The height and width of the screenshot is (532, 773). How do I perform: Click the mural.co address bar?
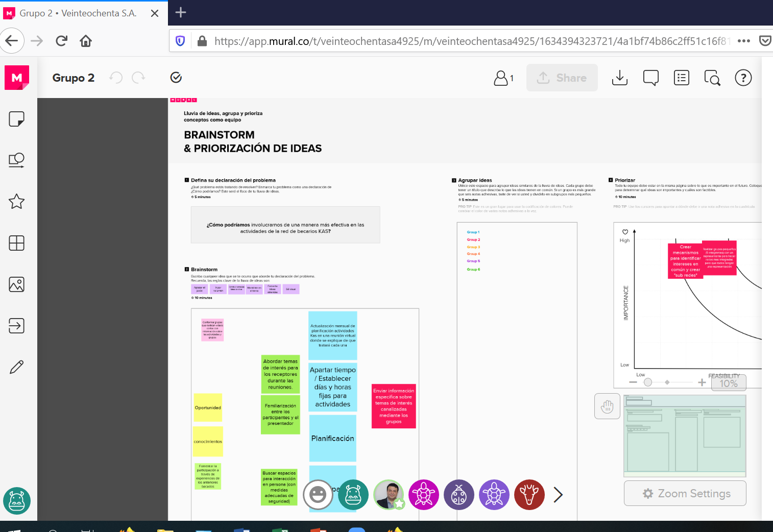point(472,41)
